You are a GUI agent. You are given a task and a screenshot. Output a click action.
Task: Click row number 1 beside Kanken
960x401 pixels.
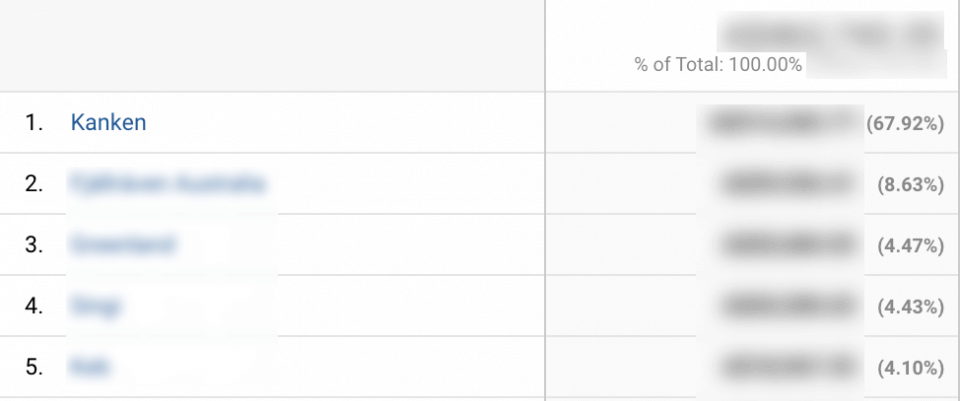[x=34, y=123]
